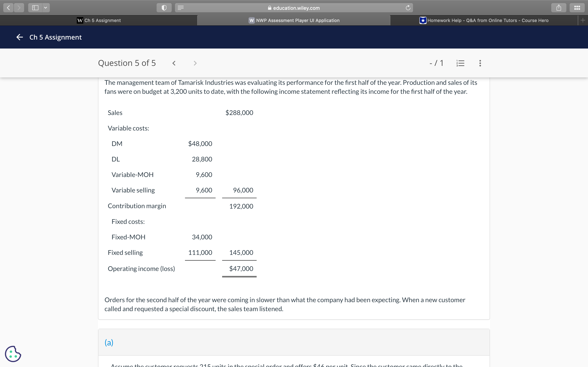
Task: Select the part (a) section link
Action: [109, 342]
